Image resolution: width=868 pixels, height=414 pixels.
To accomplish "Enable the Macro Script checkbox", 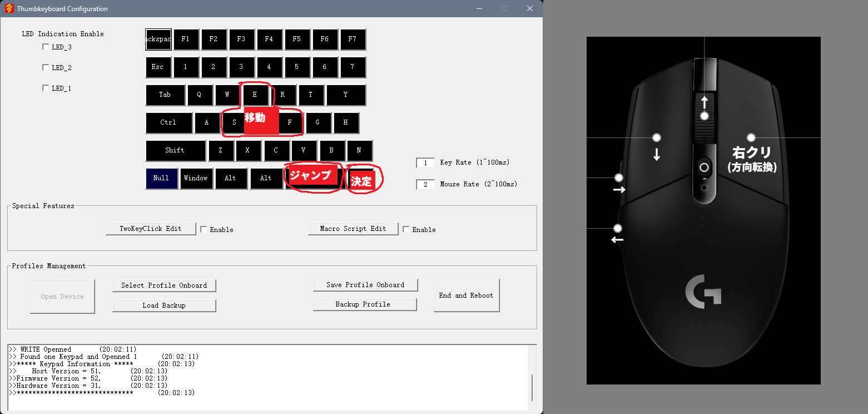I will (x=406, y=229).
